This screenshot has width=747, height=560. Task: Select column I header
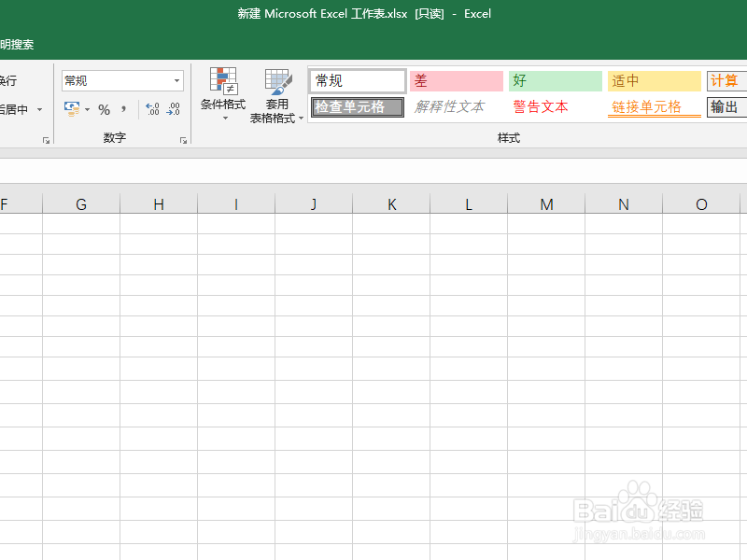click(236, 204)
